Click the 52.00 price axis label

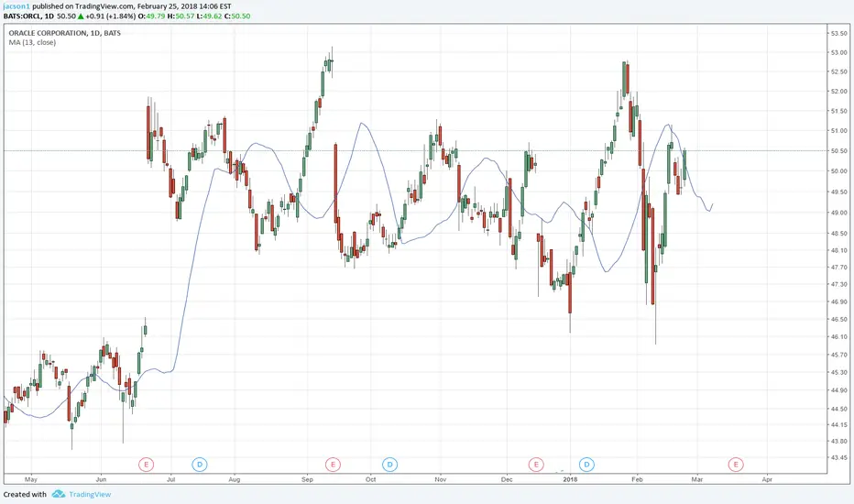pyautogui.click(x=838, y=92)
